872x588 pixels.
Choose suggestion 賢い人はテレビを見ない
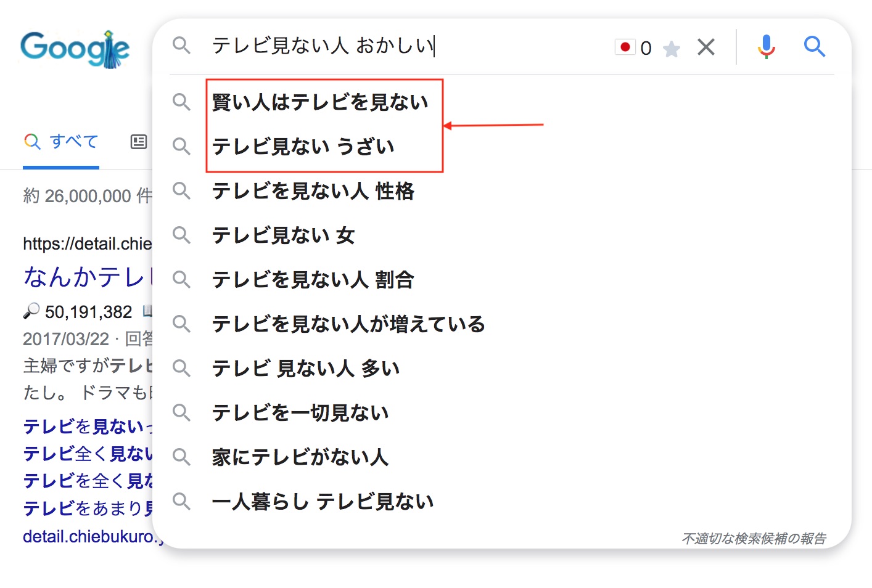tap(320, 102)
